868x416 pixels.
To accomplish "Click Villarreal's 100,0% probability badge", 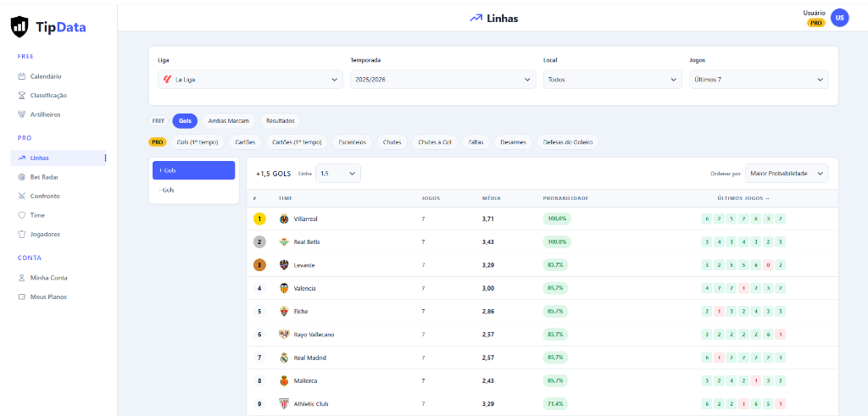I will point(557,219).
